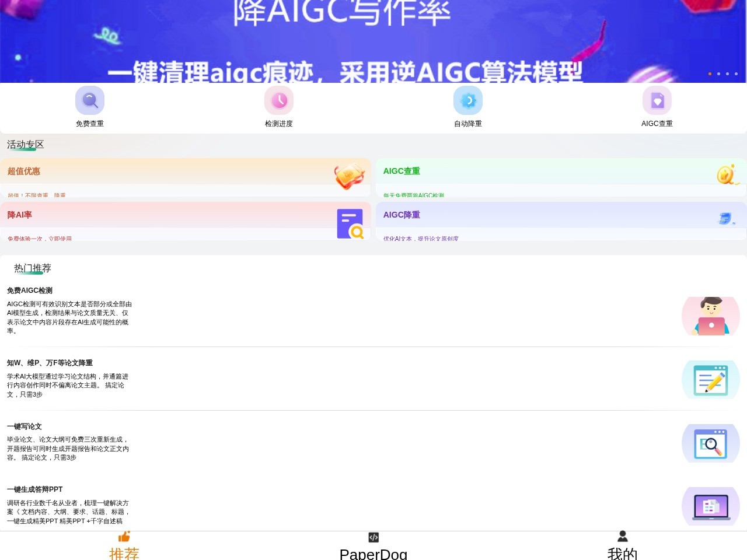This screenshot has width=747, height=560.
Task: Tap the person icon for 我的
Action: [x=623, y=537]
